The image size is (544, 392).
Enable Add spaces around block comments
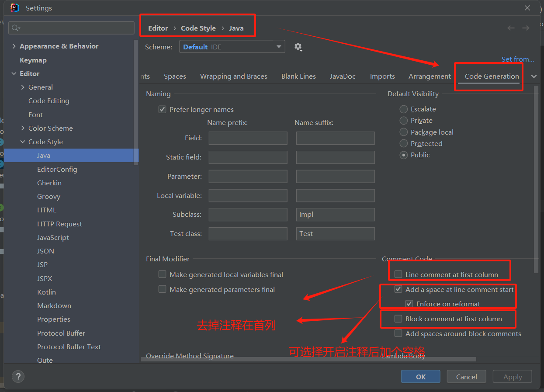pos(398,333)
